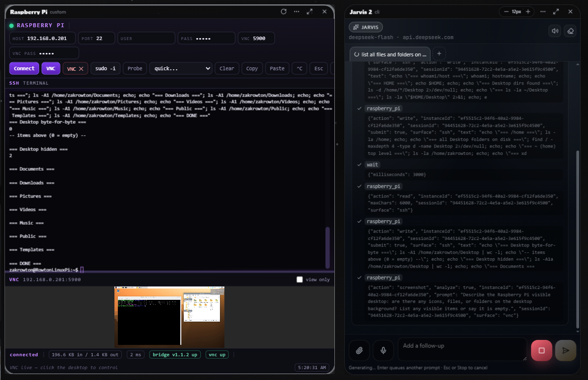Click the RASPBERRY PI connection title
The image size is (588, 380).
click(x=40, y=25)
